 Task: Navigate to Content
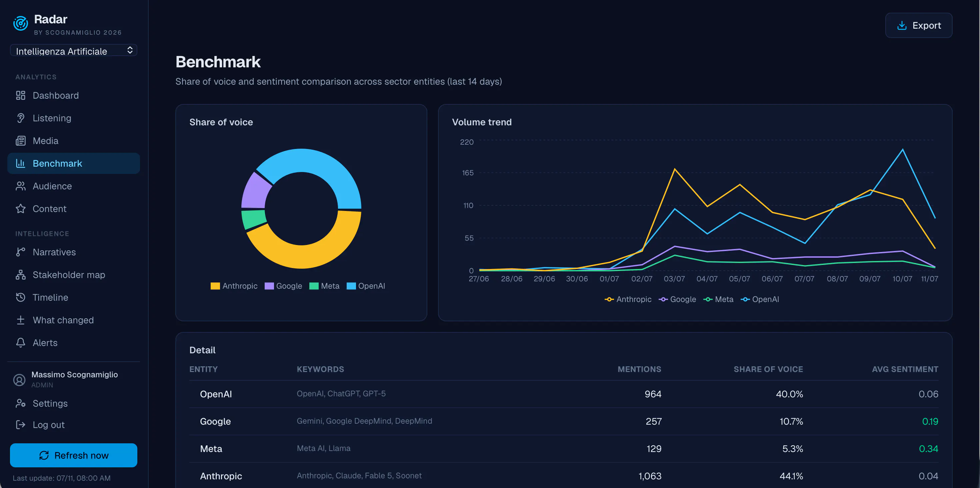73,209
